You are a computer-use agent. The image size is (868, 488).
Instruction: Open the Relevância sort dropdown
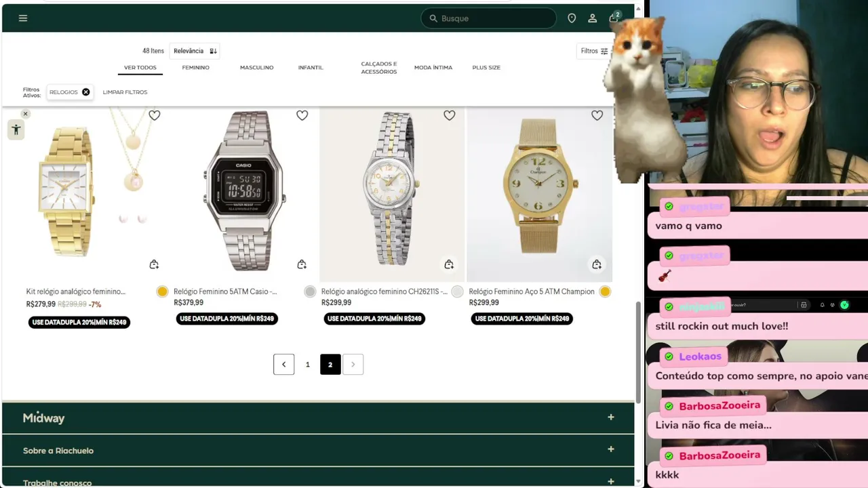click(x=195, y=51)
